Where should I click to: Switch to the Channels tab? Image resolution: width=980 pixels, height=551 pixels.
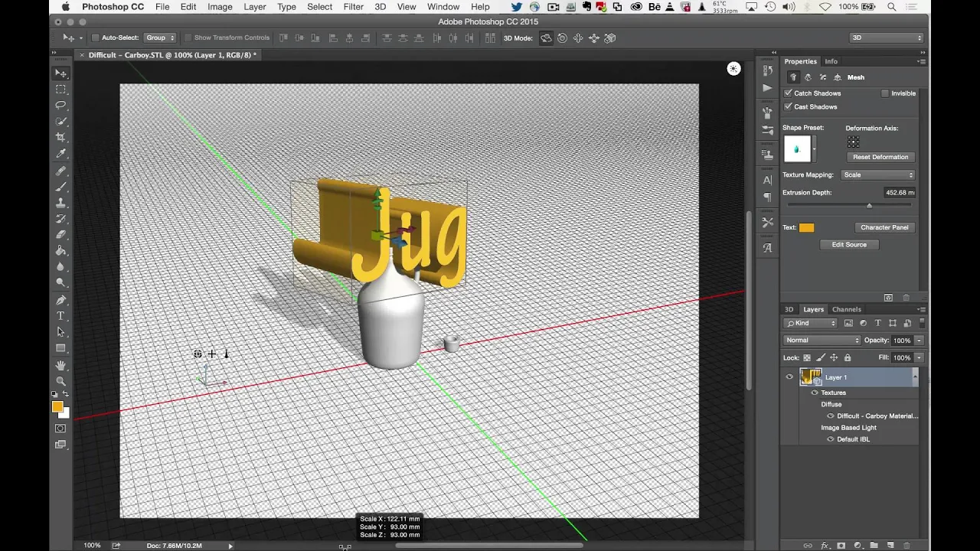click(847, 309)
